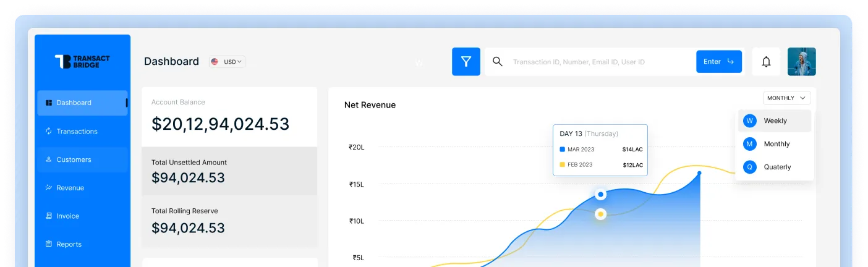Image resolution: width=868 pixels, height=267 pixels.
Task: Click the W circle icon for Weekly
Action: click(x=750, y=121)
